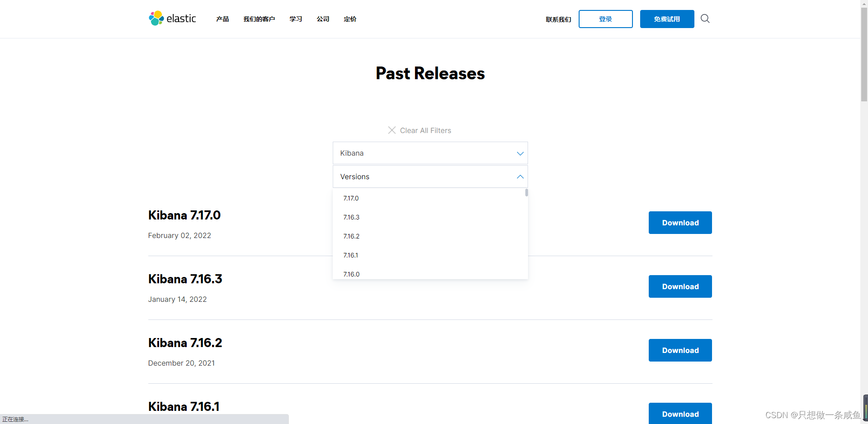Open the Kibana product dropdown
This screenshot has height=424, width=868.
click(430, 153)
